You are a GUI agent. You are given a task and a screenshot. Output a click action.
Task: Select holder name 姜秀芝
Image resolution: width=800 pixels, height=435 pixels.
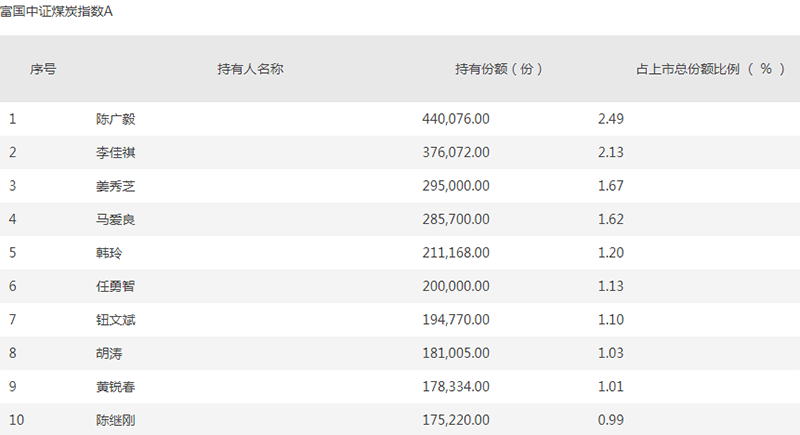click(x=115, y=186)
